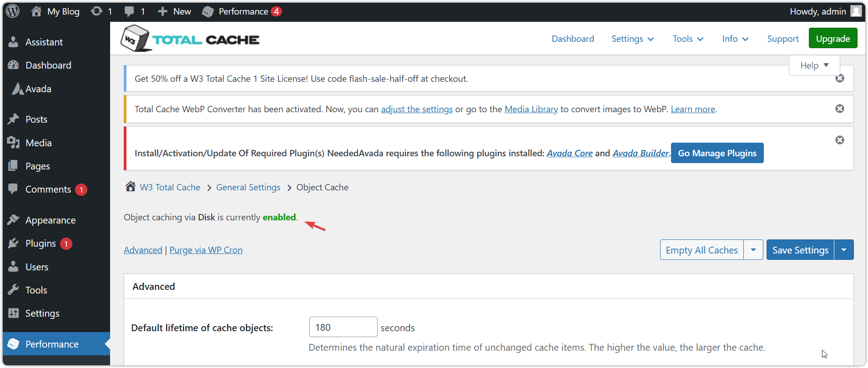The image size is (868, 368).
Task: Click the Users icon in sidebar
Action: tap(14, 266)
